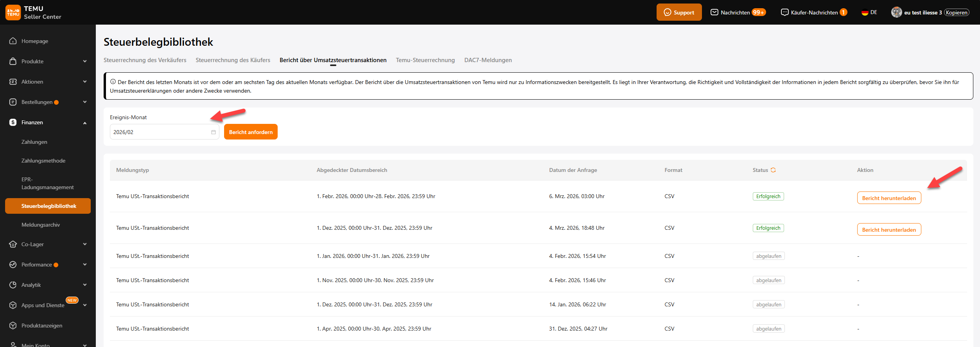Image resolution: width=980 pixels, height=347 pixels.
Task: Click the Steuerbelegbibliothek page heading
Action: tap(158, 42)
